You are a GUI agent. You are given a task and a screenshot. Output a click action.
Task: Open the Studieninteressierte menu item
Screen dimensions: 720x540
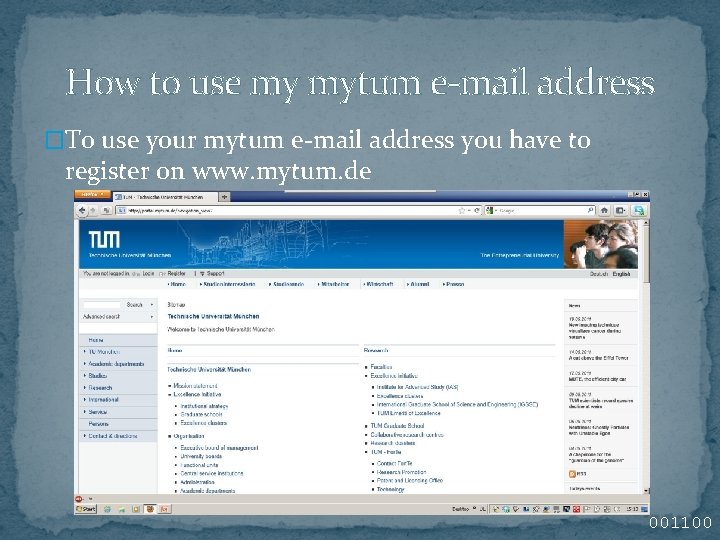click(229, 284)
